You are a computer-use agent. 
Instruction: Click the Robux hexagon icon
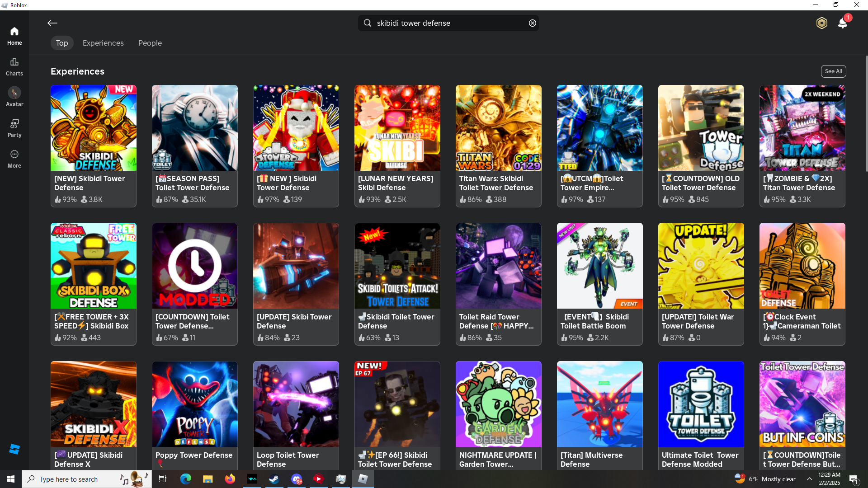pos(821,23)
